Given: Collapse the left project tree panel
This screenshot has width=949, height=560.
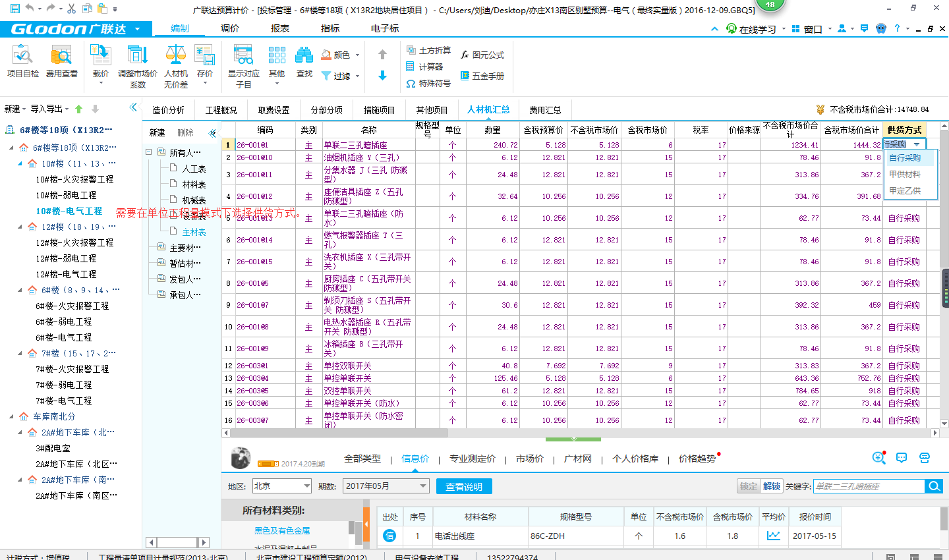Looking at the screenshot, I should pos(134,107).
